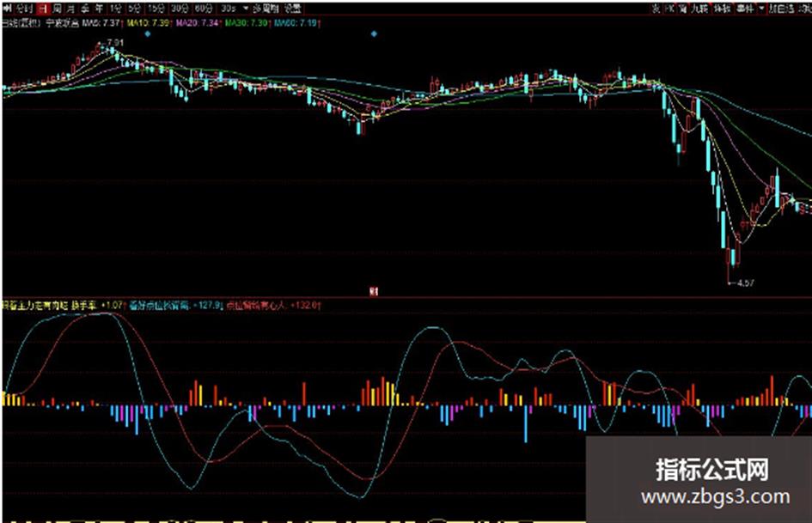Select the 日 daily K-line period

[42, 9]
